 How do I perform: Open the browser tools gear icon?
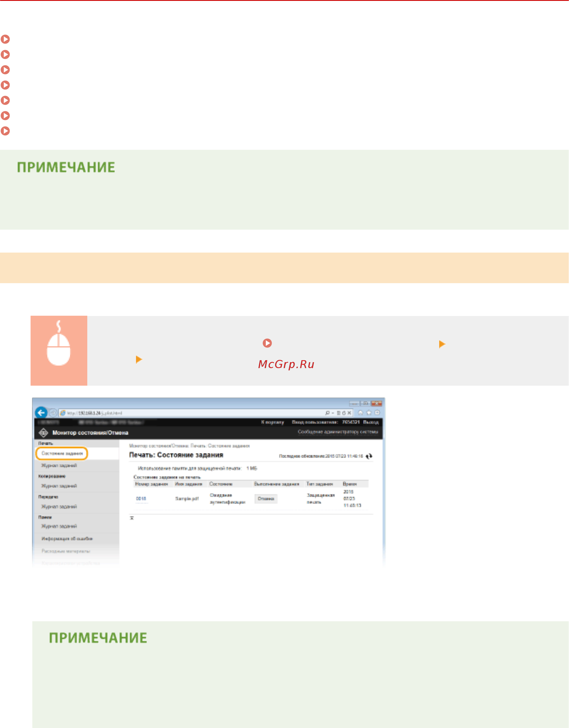(377, 413)
